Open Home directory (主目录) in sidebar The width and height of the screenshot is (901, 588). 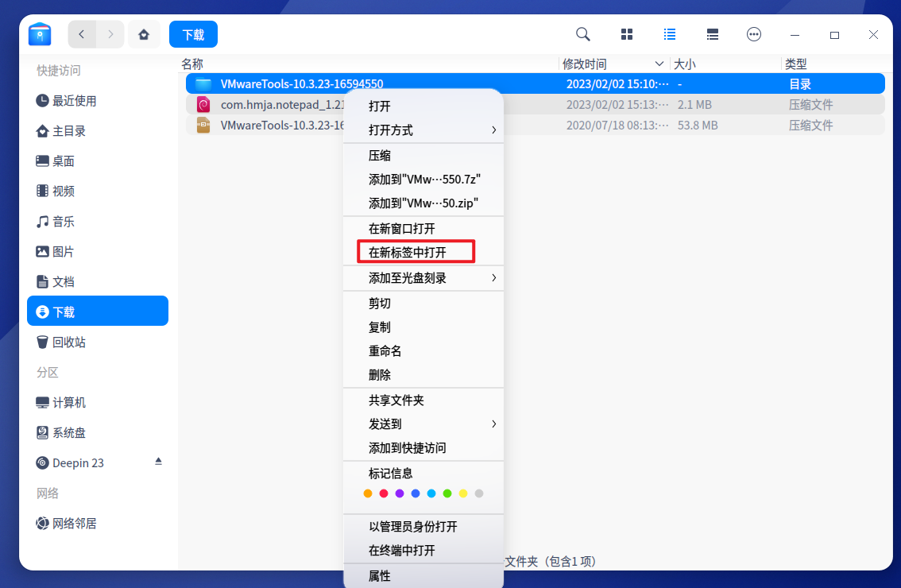[x=98, y=131]
